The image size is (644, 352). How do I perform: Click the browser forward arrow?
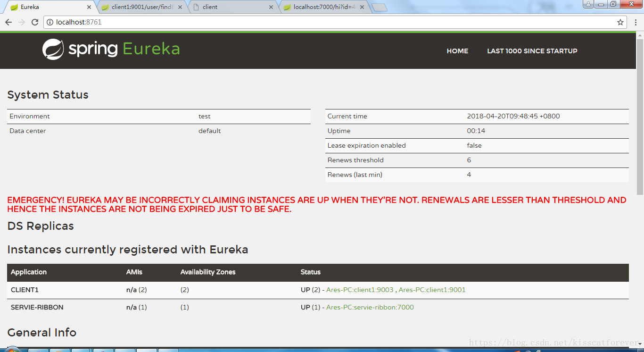22,22
